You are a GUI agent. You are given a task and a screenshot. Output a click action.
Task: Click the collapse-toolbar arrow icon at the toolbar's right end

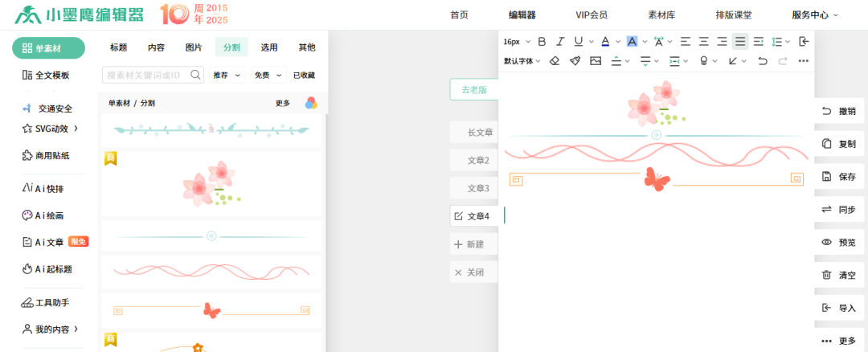point(805,41)
